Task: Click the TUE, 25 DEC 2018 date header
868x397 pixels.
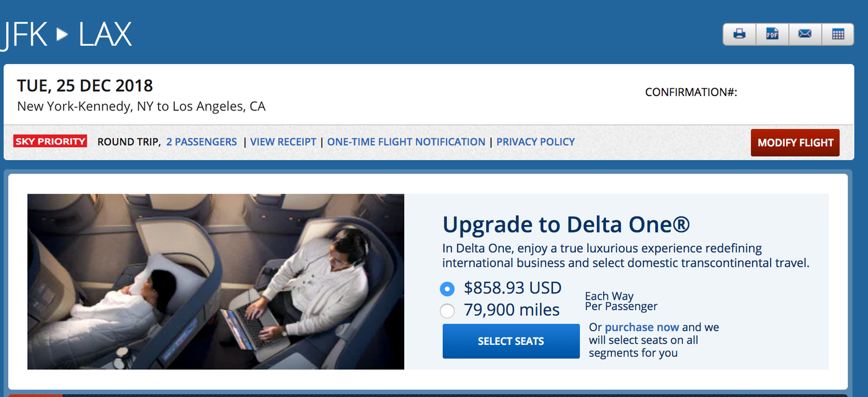Action: pyautogui.click(x=85, y=85)
